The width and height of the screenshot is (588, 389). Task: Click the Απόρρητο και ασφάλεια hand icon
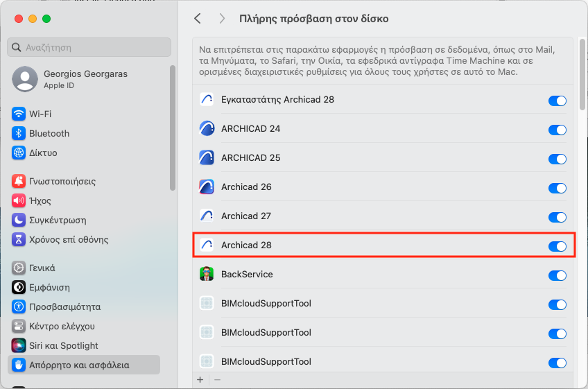coord(18,365)
